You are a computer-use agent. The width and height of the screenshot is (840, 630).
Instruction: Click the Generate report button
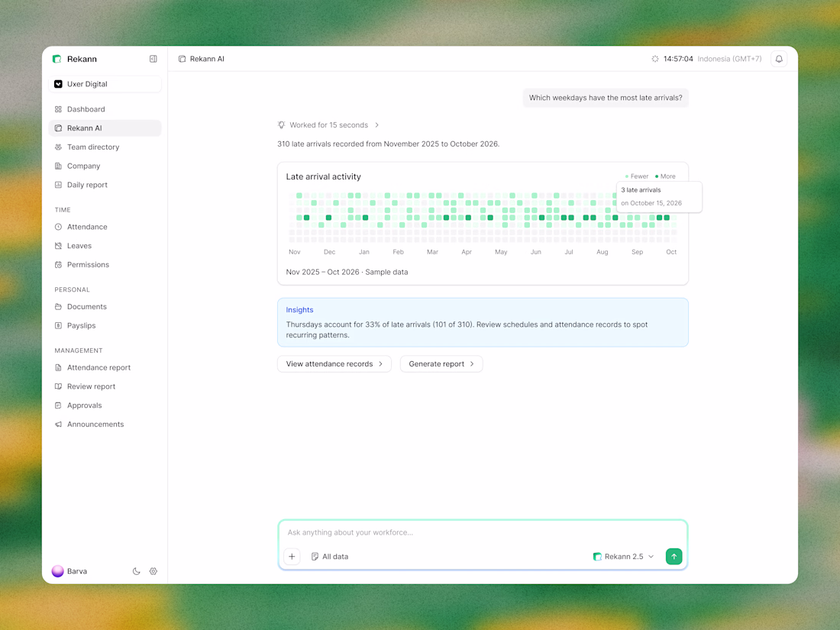point(441,363)
